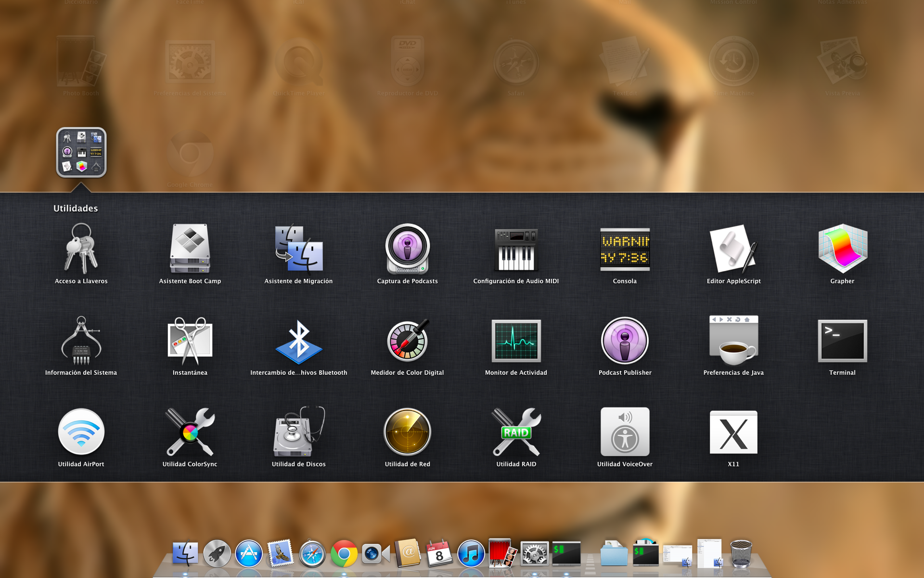Open the Consola app
This screenshot has width=924, height=578.
[625, 249]
